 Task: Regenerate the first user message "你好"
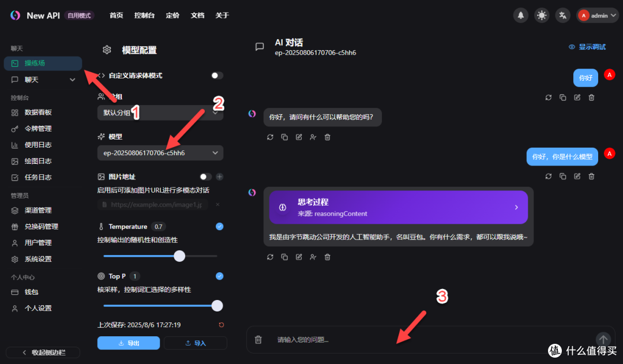549,97
